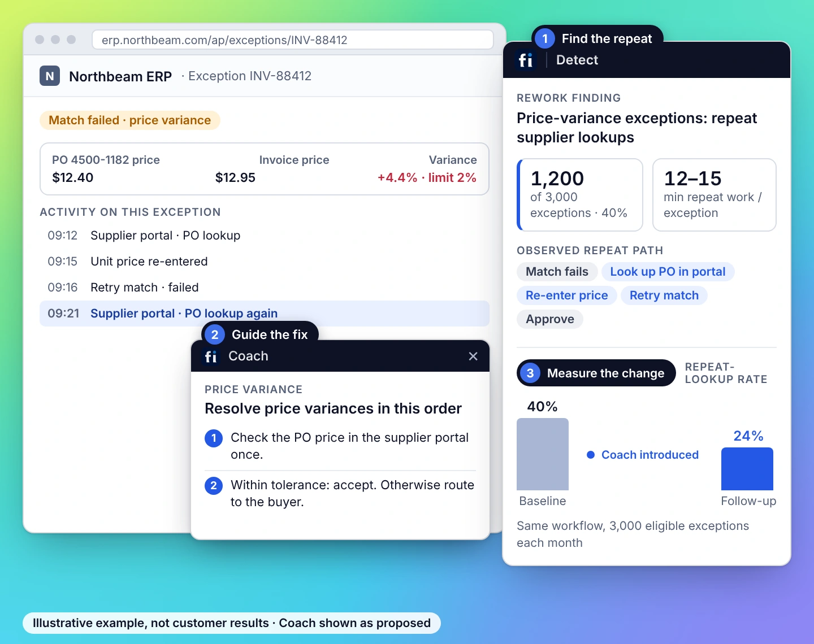Viewport: 814px width, 644px height.
Task: Click the 'Look up PO in portal' chip
Action: (668, 272)
